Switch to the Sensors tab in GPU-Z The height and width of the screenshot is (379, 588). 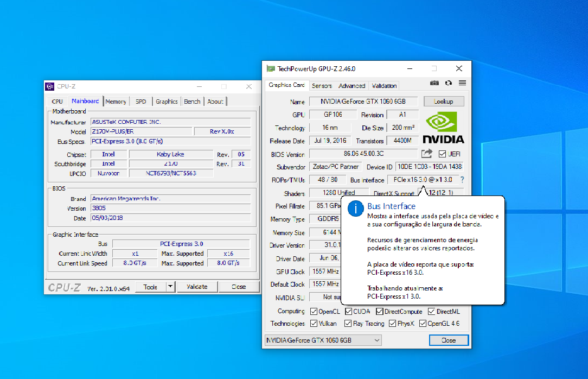click(322, 86)
